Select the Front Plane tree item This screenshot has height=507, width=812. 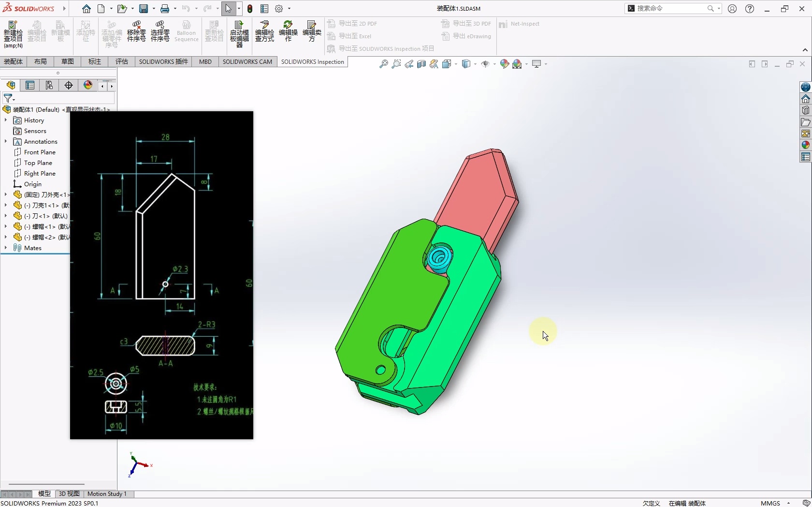pos(40,152)
